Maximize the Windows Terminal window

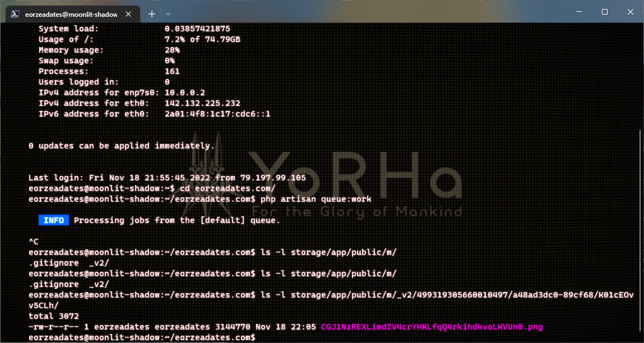[x=604, y=11]
